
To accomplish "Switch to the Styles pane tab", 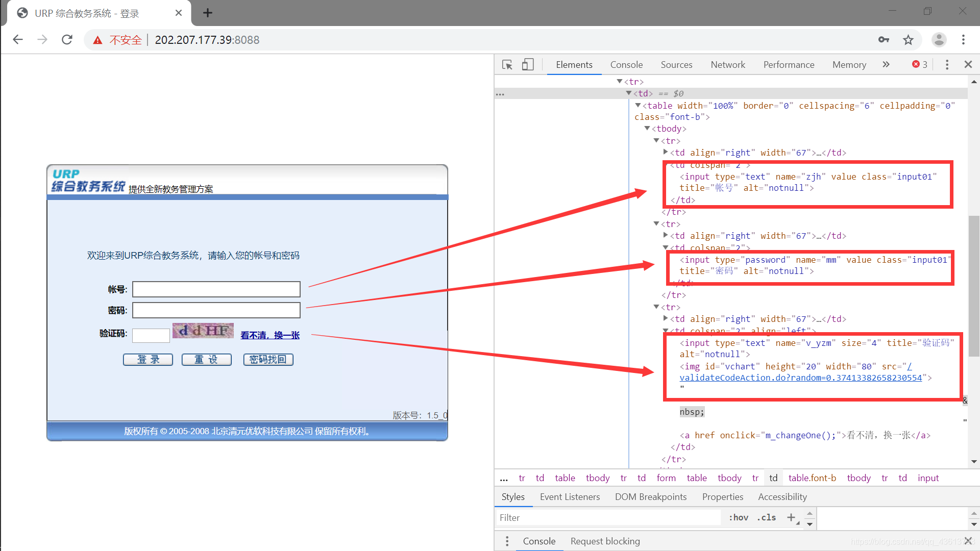I will point(513,497).
